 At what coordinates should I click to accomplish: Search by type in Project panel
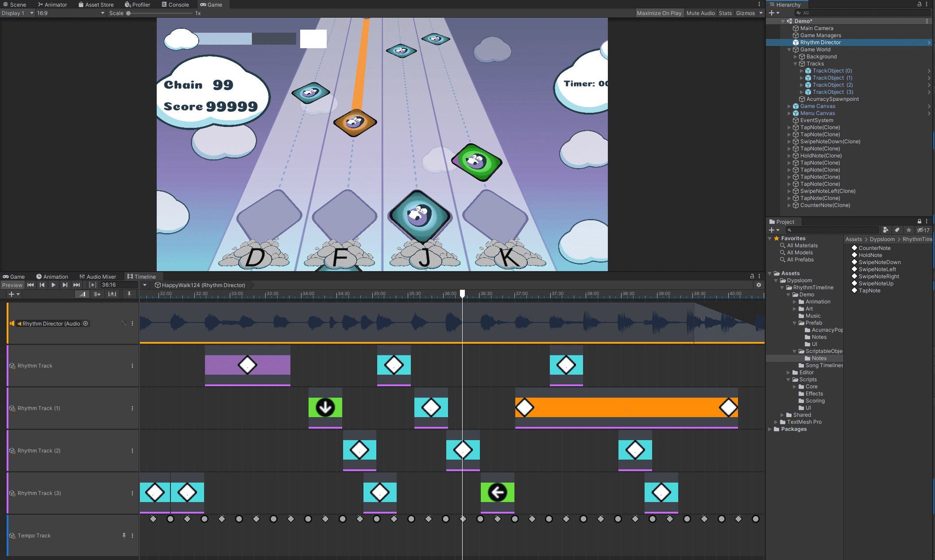click(x=885, y=230)
